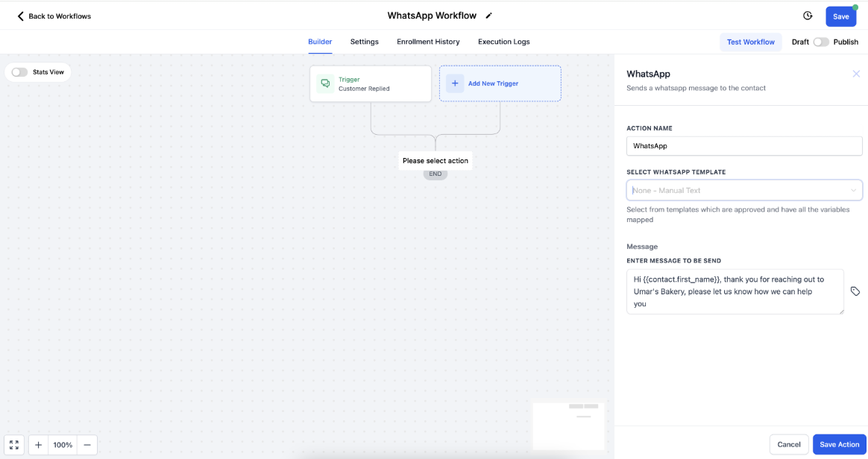Viewport: 868px width, 459px height.
Task: Click the pencil icon to rename workflow
Action: coord(489,16)
